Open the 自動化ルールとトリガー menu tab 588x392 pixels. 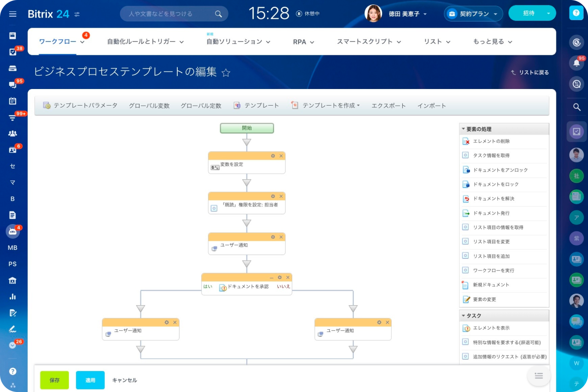(x=145, y=42)
